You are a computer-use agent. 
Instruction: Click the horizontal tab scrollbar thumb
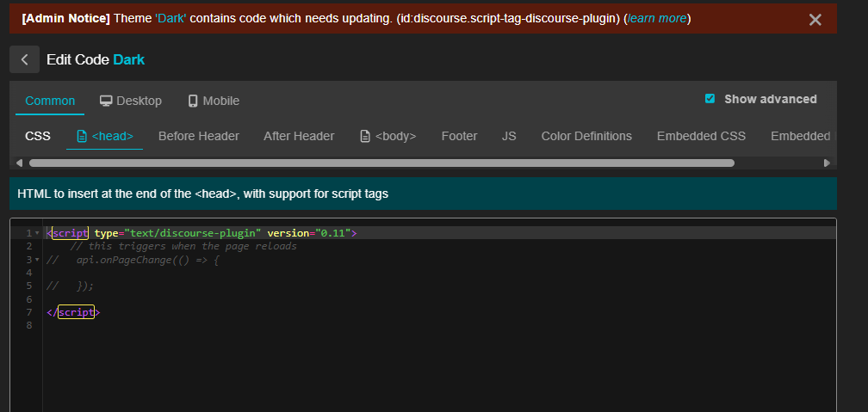point(381,163)
